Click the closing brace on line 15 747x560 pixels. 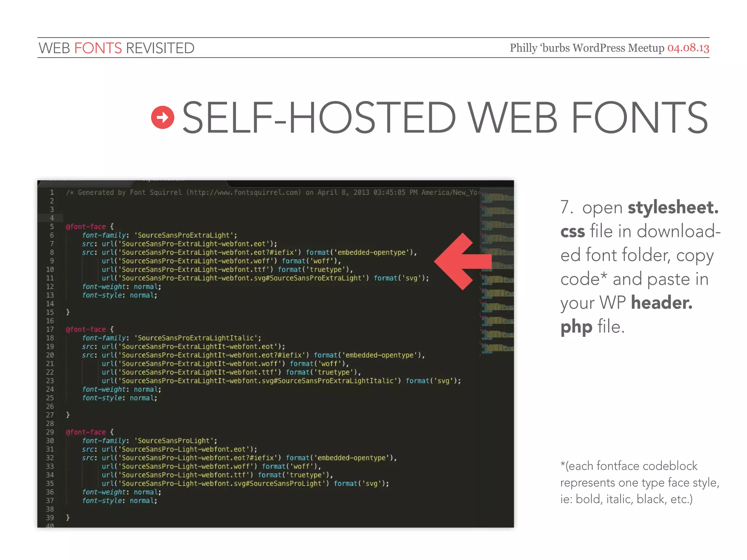(x=68, y=312)
